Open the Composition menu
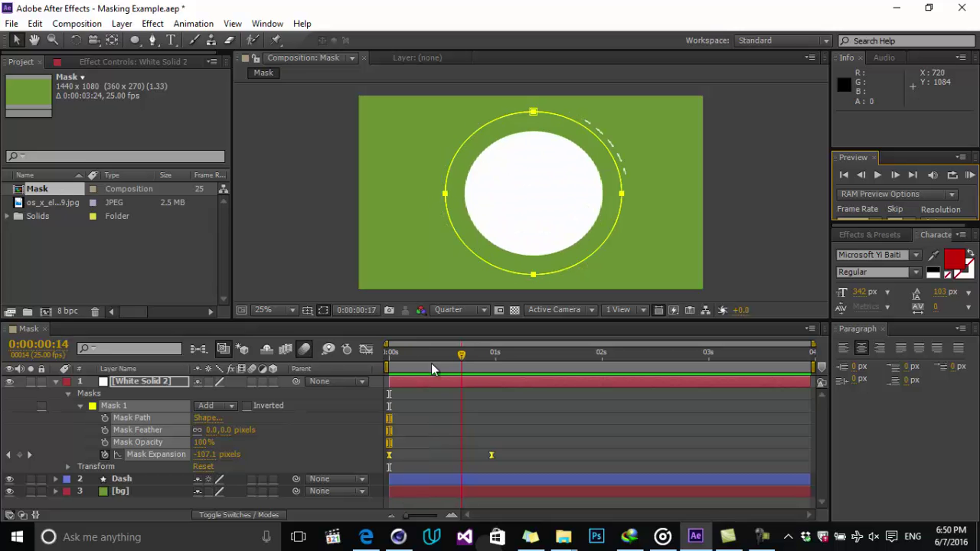This screenshot has width=980, height=551. click(x=77, y=23)
